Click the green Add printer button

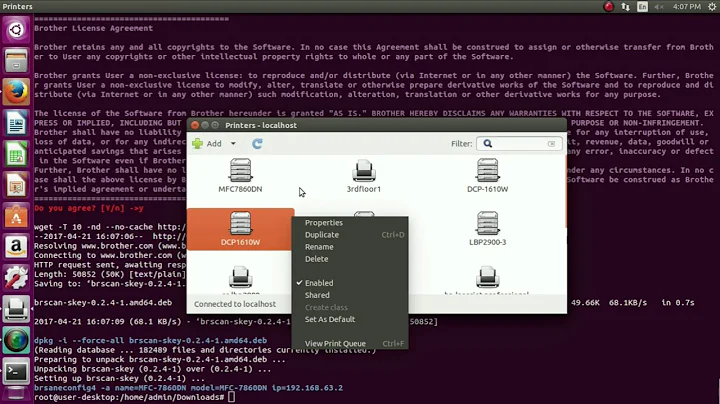(x=207, y=144)
